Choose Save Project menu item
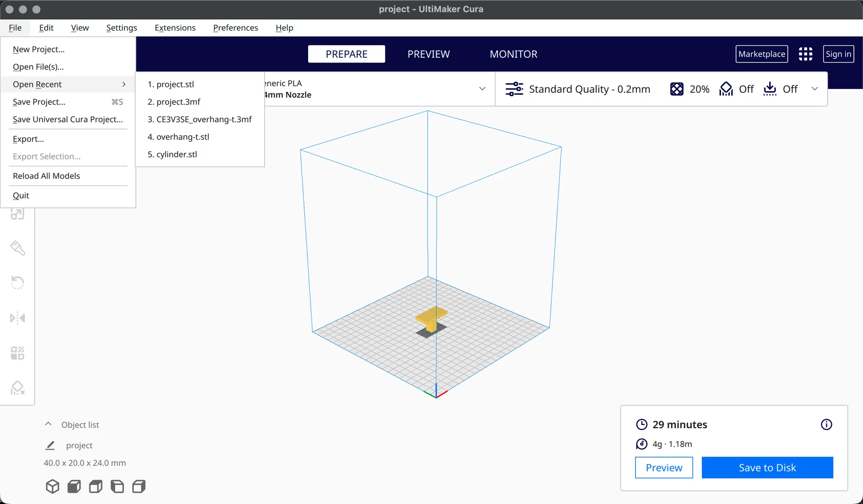This screenshot has height=504, width=863. (x=68, y=102)
